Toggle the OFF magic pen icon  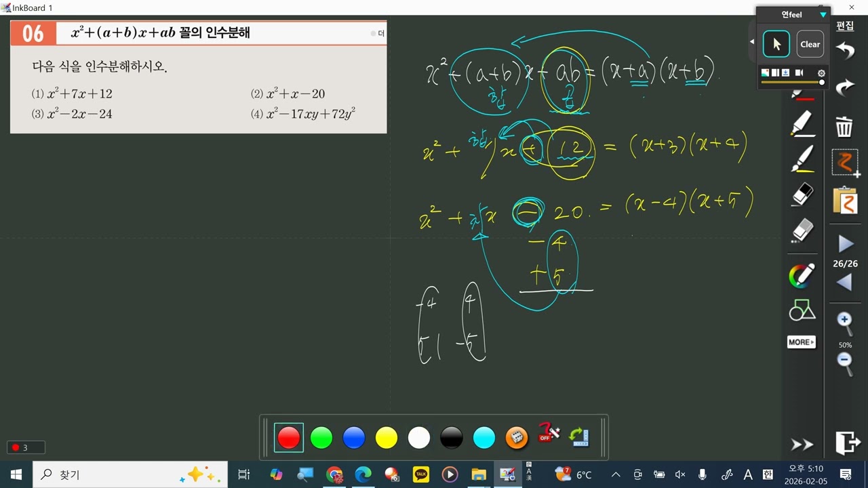point(548,433)
